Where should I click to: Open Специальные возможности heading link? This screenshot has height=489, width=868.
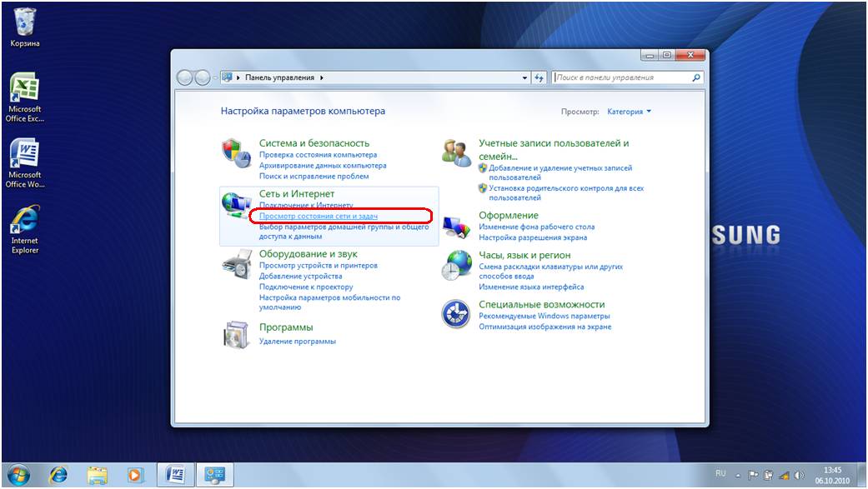coord(541,305)
